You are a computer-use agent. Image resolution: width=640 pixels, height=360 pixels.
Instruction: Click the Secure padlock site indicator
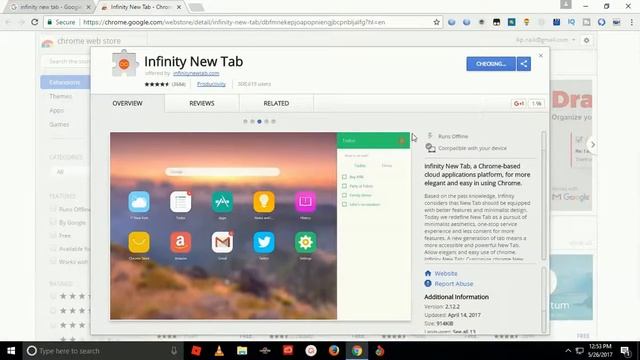[x=61, y=22]
